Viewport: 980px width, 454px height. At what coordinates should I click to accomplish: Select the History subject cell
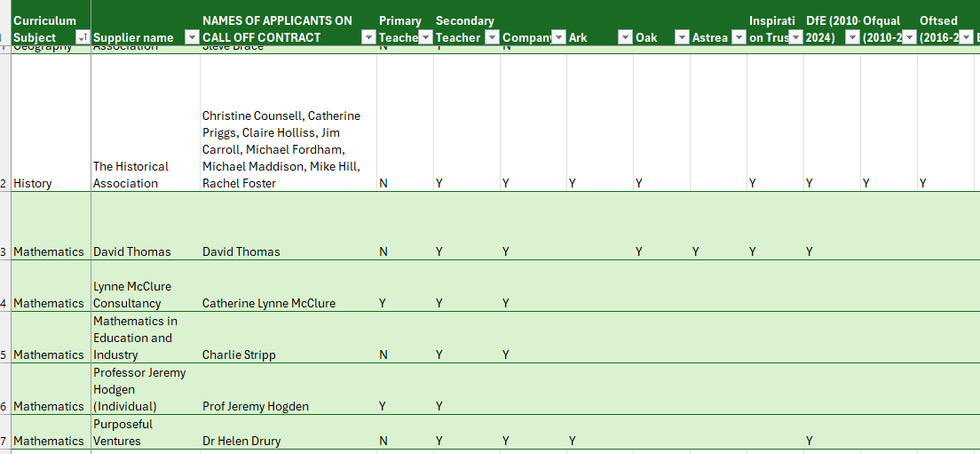point(33,183)
